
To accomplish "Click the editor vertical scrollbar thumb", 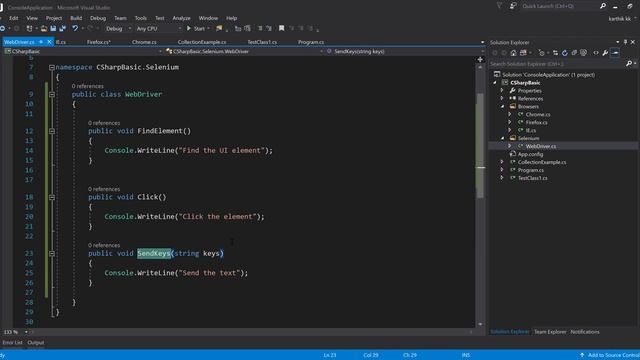I will [x=480, y=146].
